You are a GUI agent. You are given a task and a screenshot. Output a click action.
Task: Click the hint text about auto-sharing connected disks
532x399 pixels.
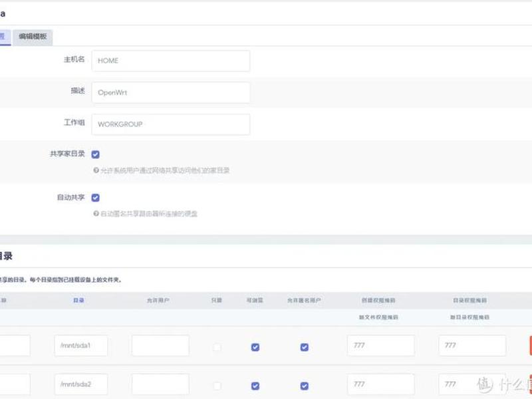[149, 213]
